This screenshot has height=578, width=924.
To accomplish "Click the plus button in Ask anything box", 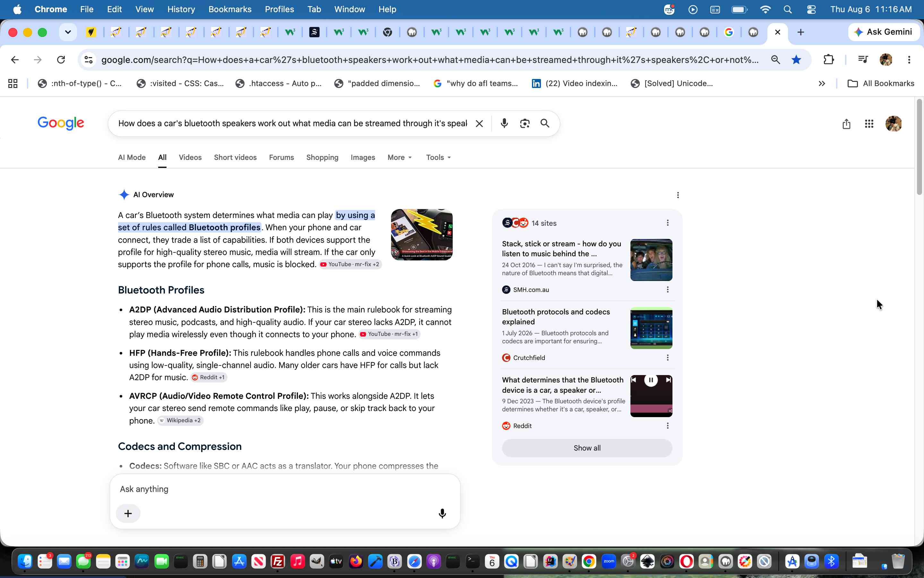I will click(128, 513).
